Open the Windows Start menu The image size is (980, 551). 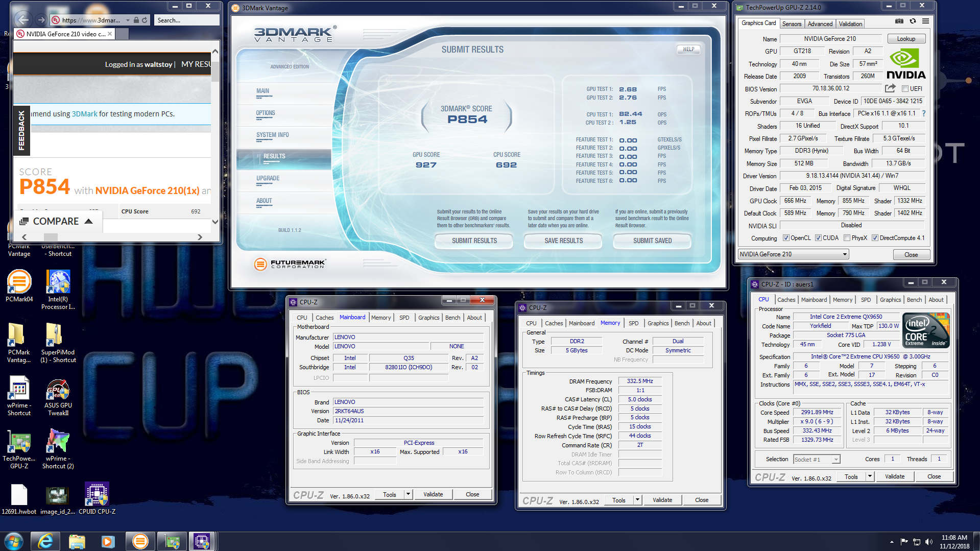[14, 541]
